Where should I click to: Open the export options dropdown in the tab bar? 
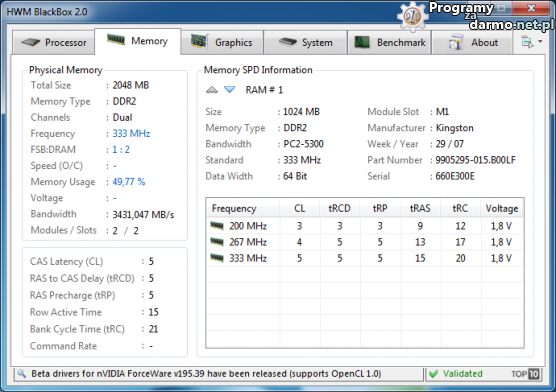tap(532, 42)
